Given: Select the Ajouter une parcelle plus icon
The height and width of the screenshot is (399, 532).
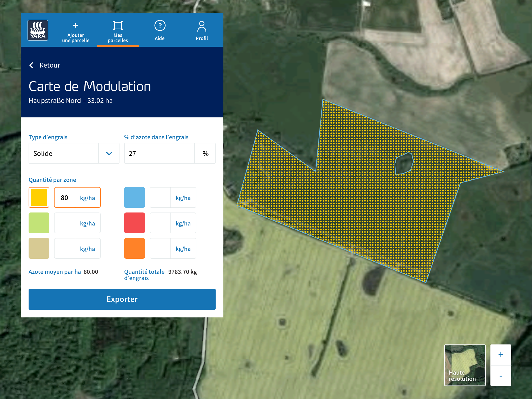Looking at the screenshot, I should coord(75,25).
